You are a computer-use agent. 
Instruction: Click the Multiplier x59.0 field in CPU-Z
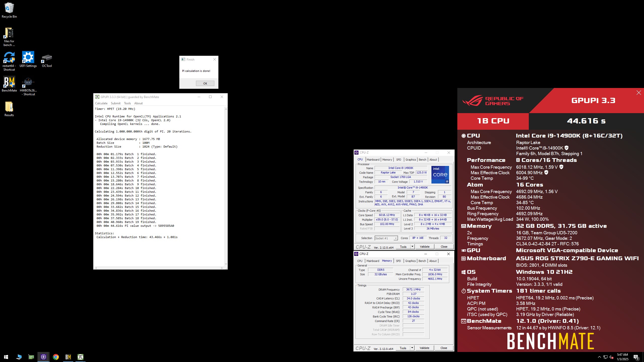click(x=387, y=219)
